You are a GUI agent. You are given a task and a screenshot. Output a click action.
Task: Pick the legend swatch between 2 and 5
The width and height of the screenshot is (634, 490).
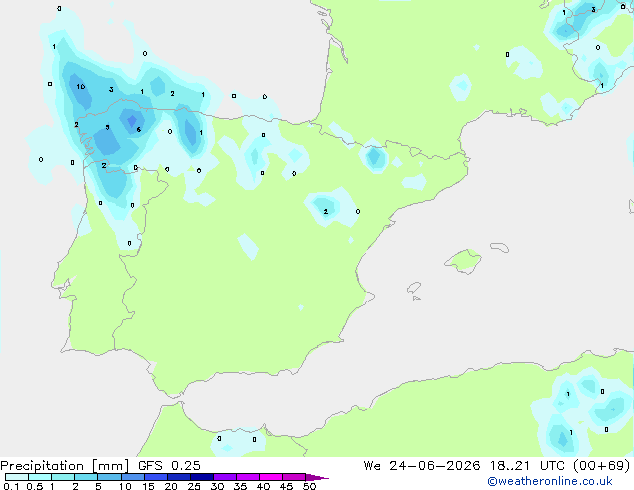coord(86,477)
